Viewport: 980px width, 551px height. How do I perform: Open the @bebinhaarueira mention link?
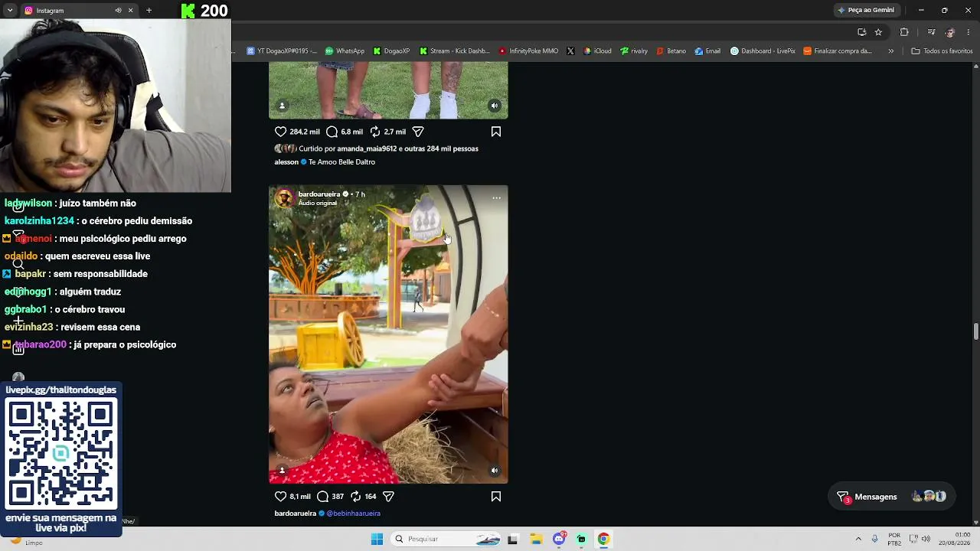tap(354, 514)
